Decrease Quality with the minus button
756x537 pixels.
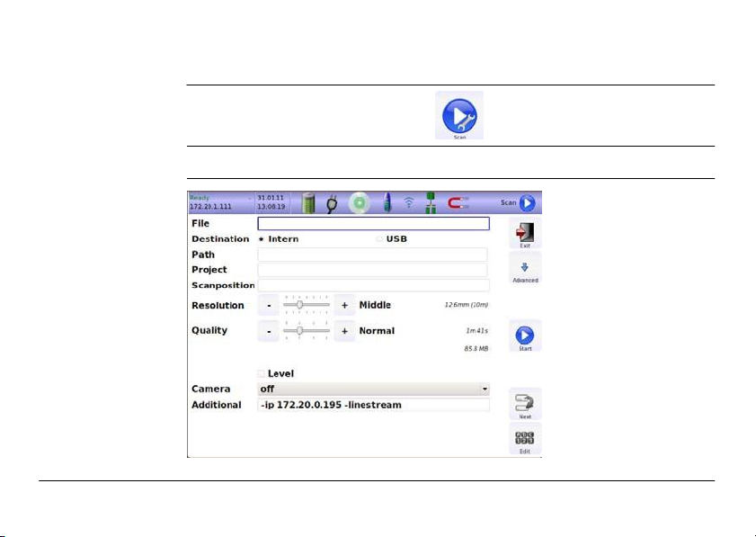tap(268, 331)
